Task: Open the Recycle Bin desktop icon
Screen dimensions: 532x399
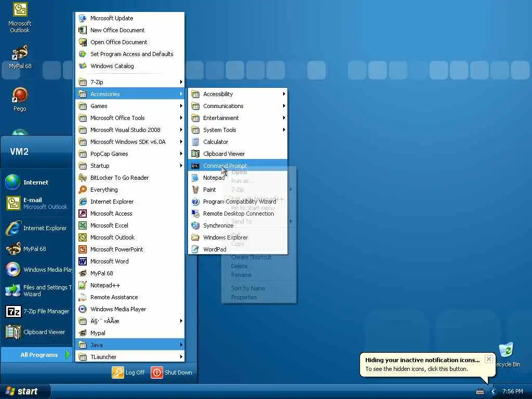Action: (507, 354)
